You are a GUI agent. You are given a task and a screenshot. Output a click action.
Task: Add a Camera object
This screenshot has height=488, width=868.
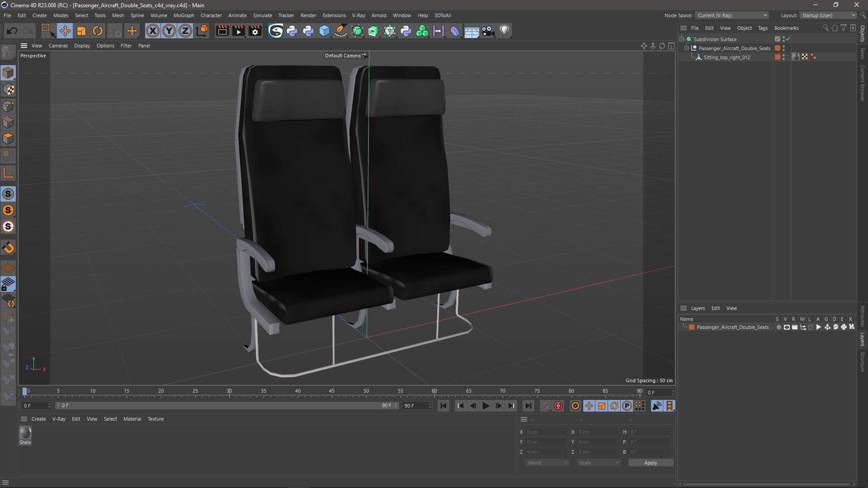tap(488, 31)
